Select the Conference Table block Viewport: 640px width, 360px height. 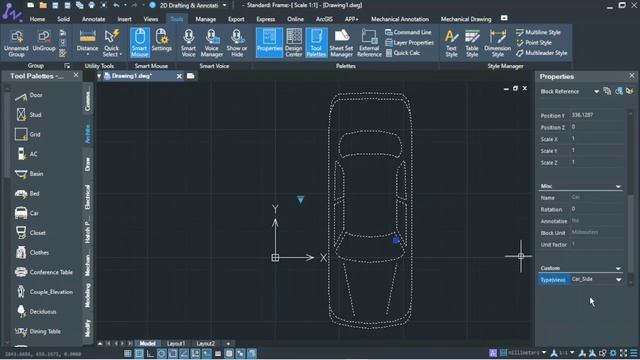44,272
